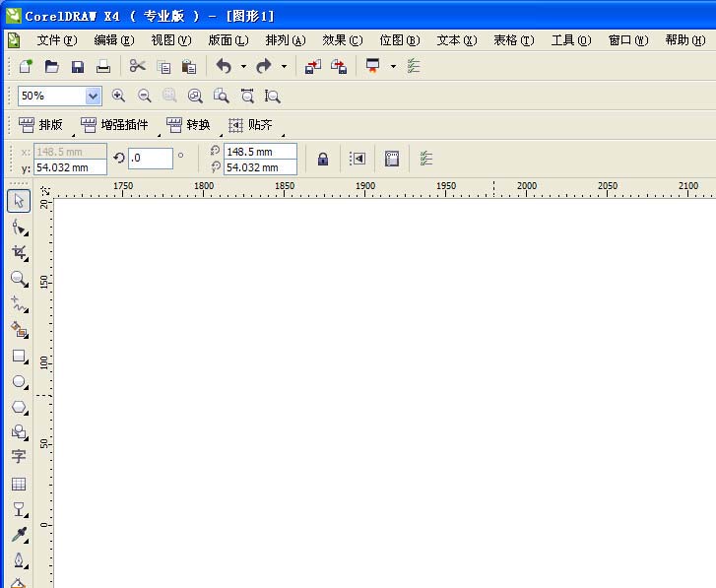
Task: Select the Interactive Blend goblet tool
Action: tap(19, 509)
